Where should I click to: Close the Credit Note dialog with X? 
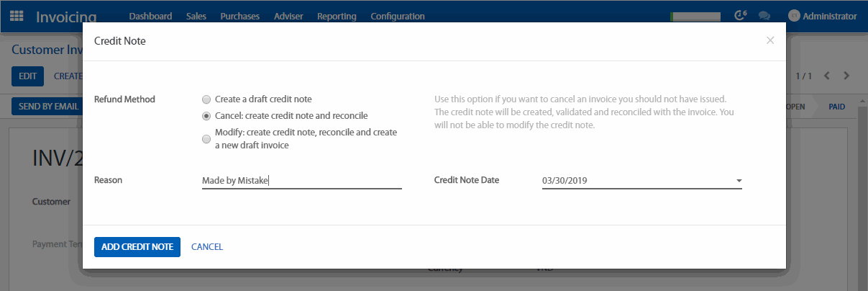(x=770, y=40)
